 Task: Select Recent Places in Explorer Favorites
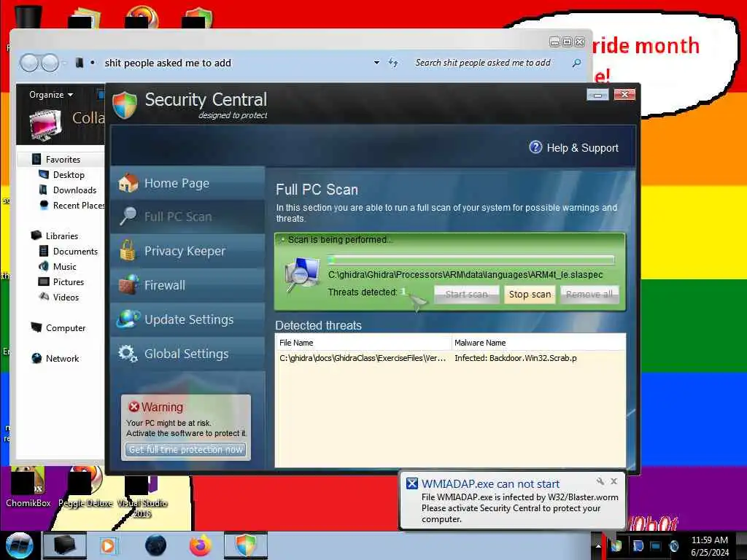tap(79, 205)
